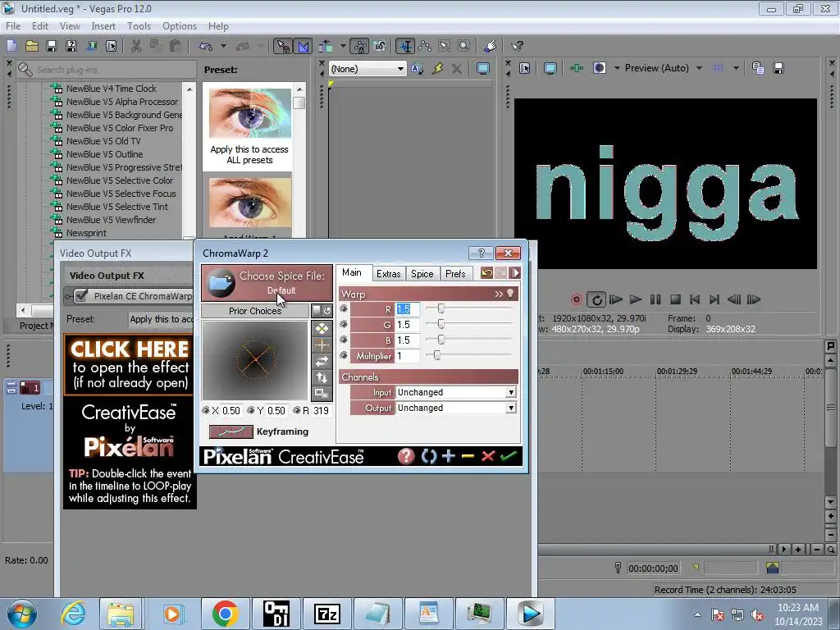Toggle keyframe animation for X position

click(x=206, y=410)
